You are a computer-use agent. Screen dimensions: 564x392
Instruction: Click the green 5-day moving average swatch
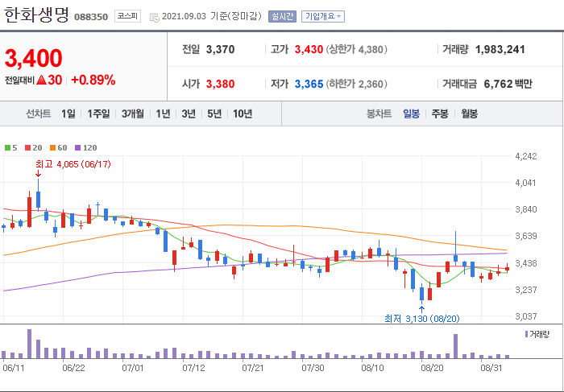point(7,147)
